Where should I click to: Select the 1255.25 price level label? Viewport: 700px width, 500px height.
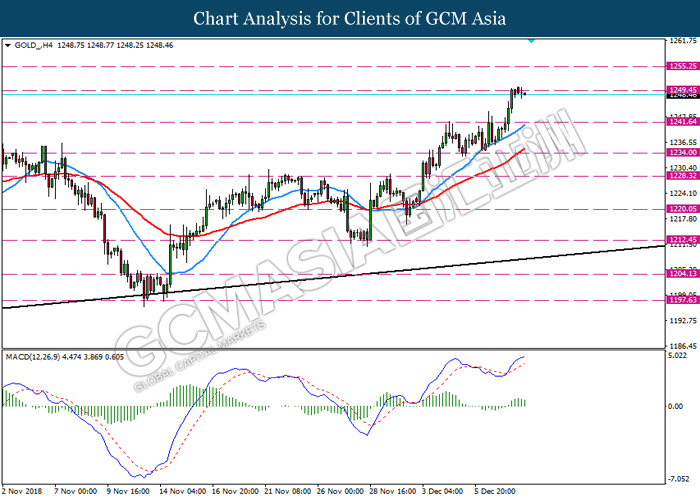683,67
